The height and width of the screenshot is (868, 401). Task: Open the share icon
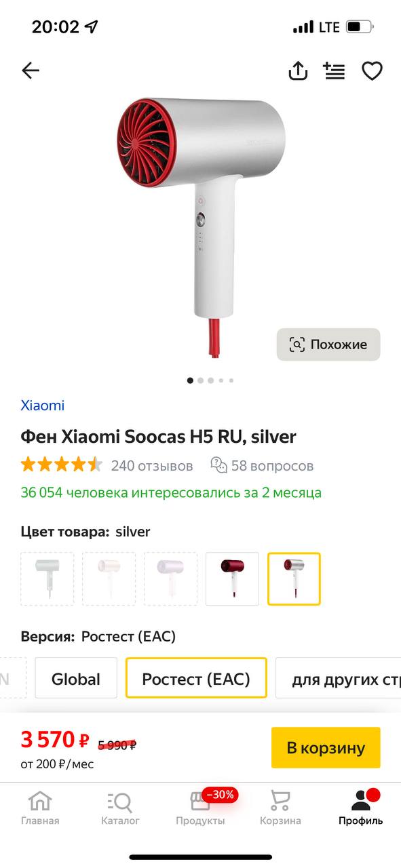pyautogui.click(x=298, y=71)
